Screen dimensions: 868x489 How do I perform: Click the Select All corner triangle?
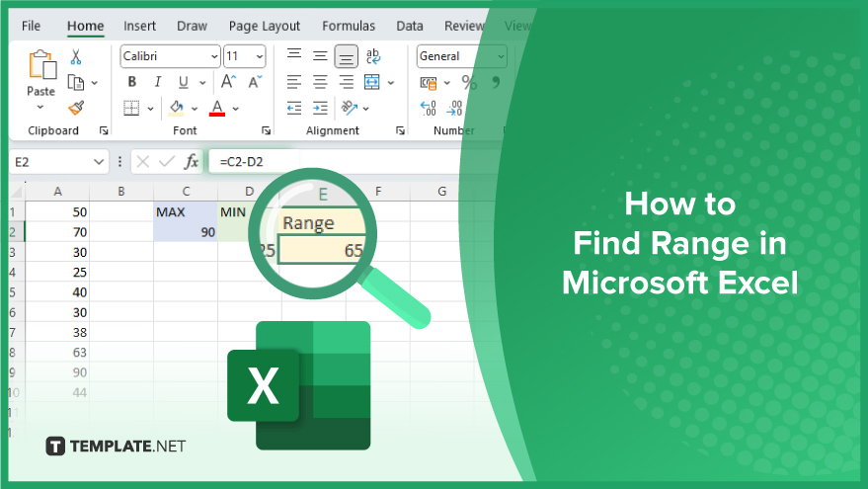17,192
